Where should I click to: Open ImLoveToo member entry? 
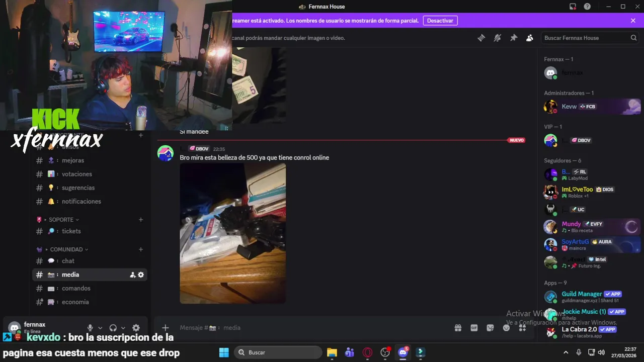592,192
